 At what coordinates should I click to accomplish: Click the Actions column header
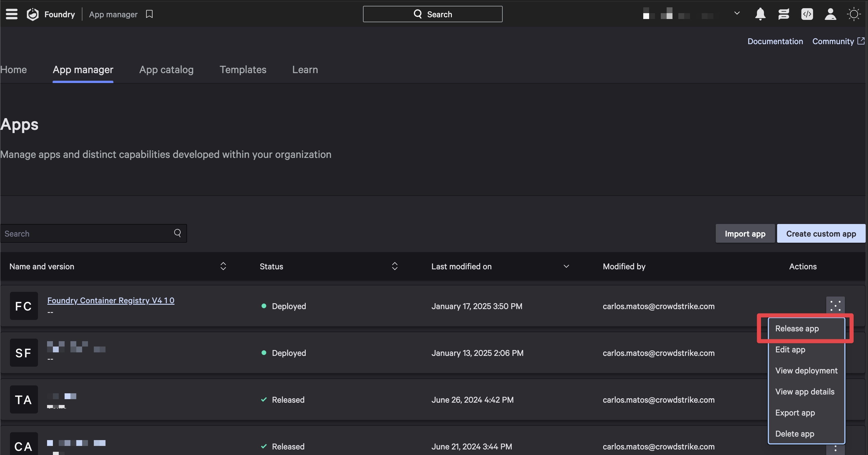(x=803, y=266)
